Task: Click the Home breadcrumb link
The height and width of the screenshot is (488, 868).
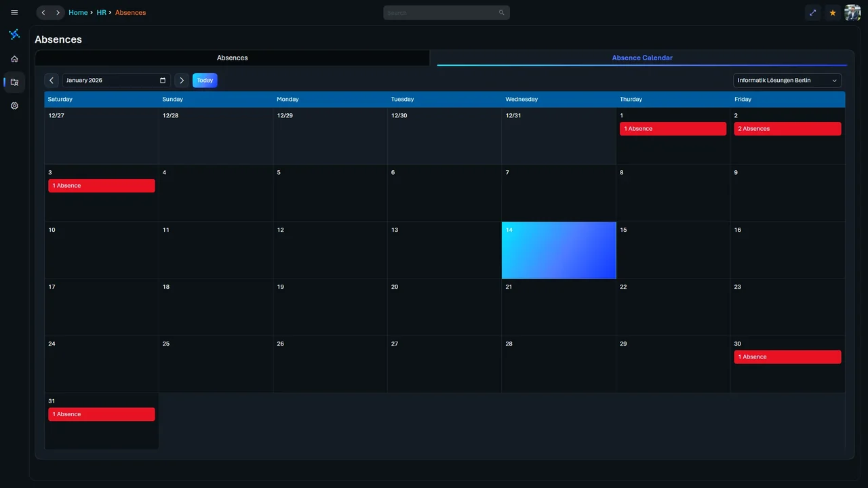Action: pos(78,12)
